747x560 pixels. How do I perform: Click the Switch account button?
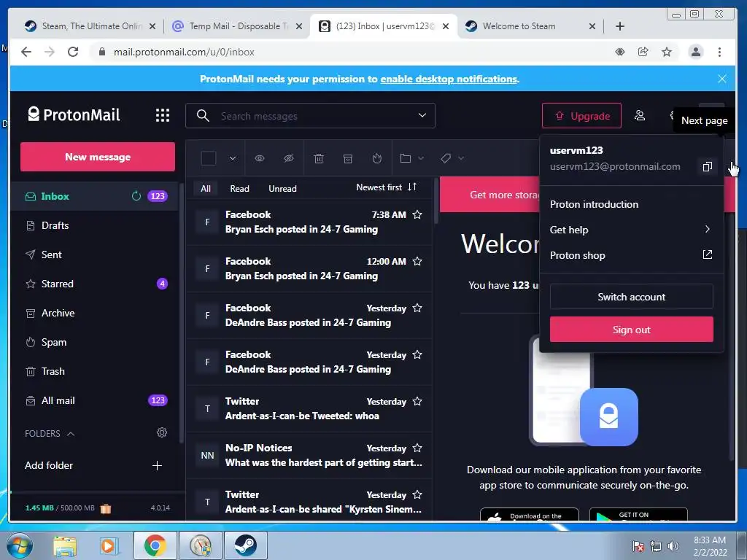pos(631,297)
